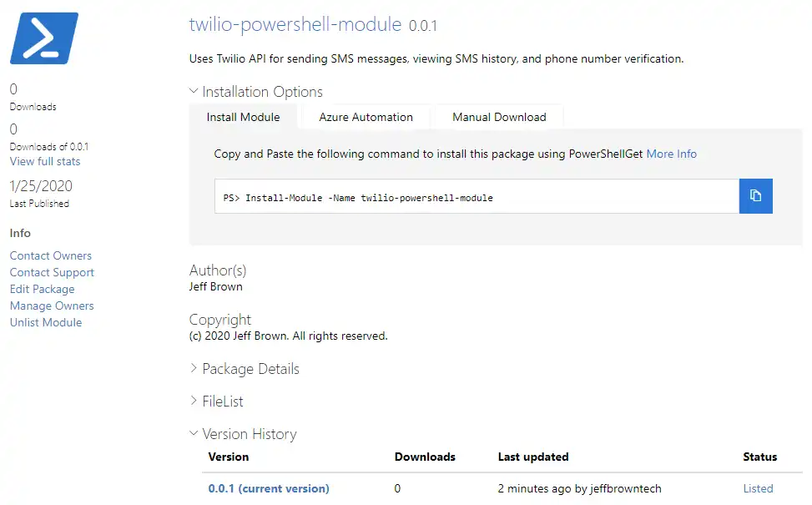Open the Contact Owners link
The height and width of the screenshot is (505, 812).
click(51, 256)
